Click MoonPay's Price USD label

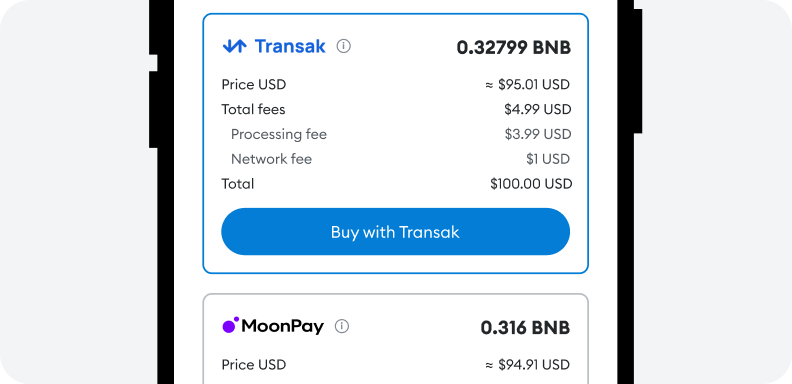pyautogui.click(x=254, y=364)
